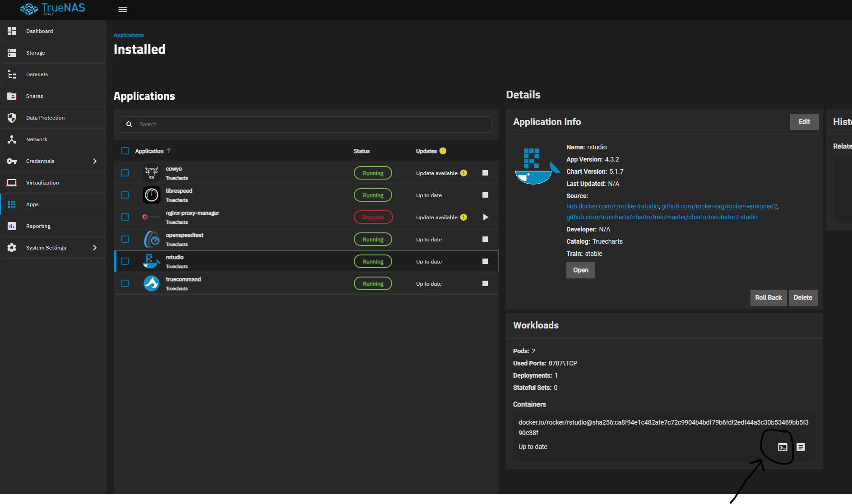Select the librespeed app icon
The height and width of the screenshot is (504, 852).
point(152,195)
